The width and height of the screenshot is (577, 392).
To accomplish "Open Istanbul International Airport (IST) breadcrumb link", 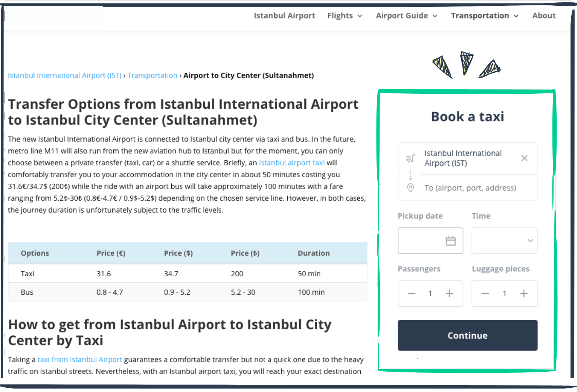I will click(x=65, y=75).
